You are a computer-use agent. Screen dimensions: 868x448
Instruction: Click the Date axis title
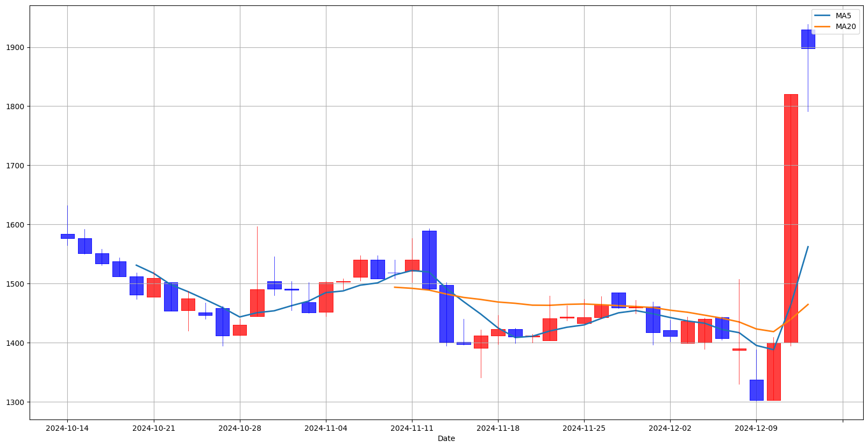(446, 439)
